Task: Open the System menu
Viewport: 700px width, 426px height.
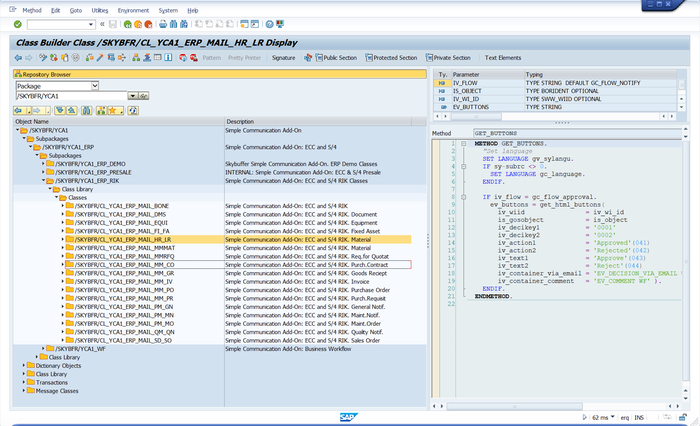Action: click(x=168, y=10)
